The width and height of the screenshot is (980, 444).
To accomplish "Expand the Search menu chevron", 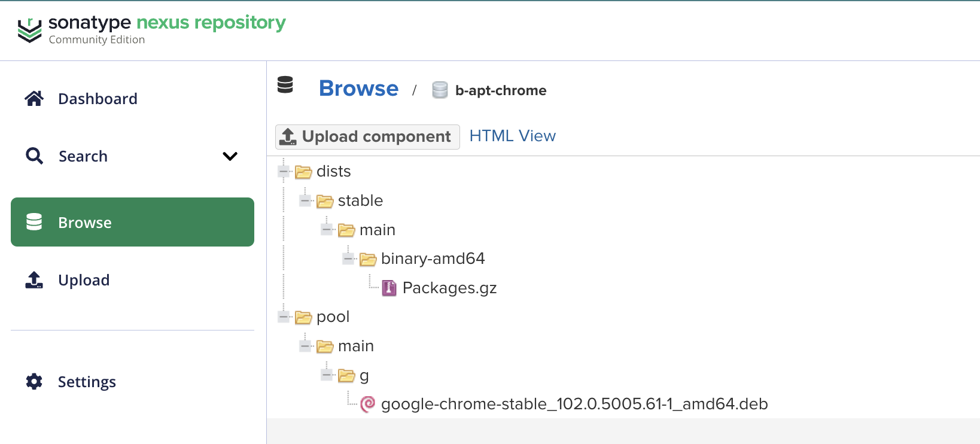I will (230, 156).
